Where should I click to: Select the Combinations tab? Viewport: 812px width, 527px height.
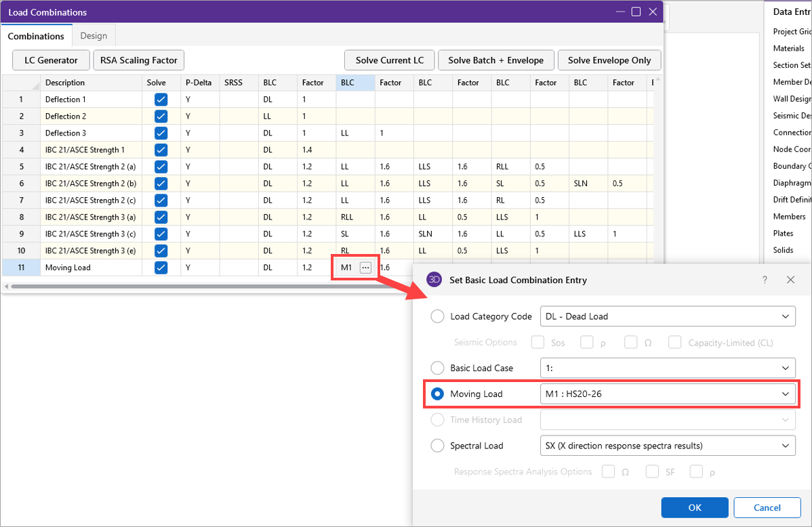[36, 36]
